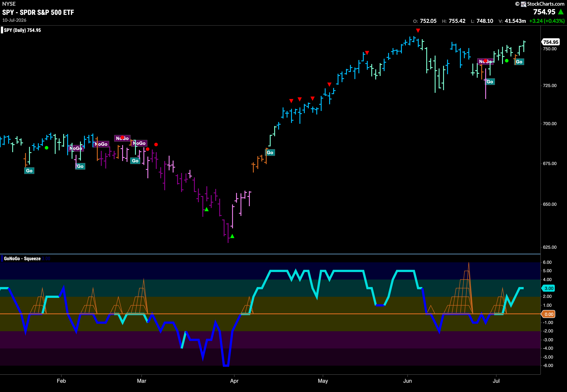567x392 pixels.
Task: Click the SPY (Daily) 754.95 legend
Action: [x=22, y=30]
